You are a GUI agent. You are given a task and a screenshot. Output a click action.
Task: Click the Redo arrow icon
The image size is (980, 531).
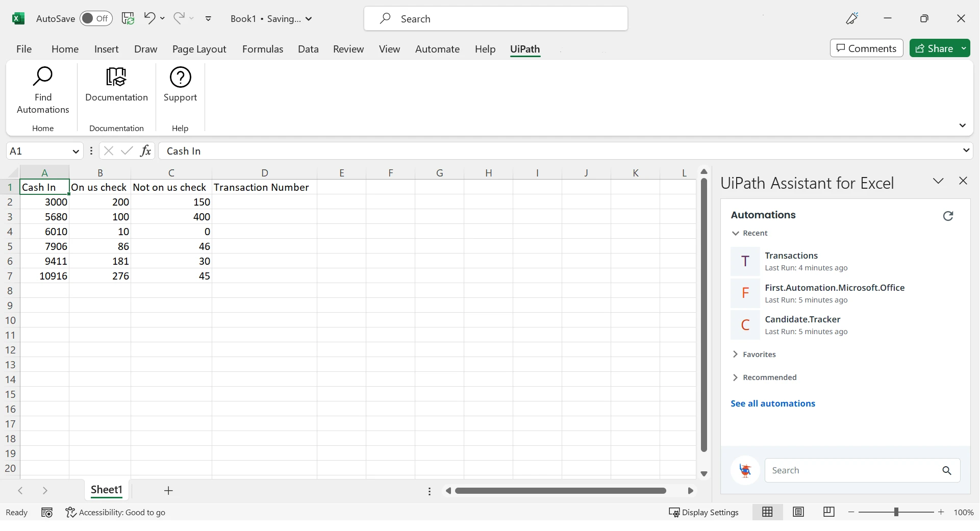179,18
